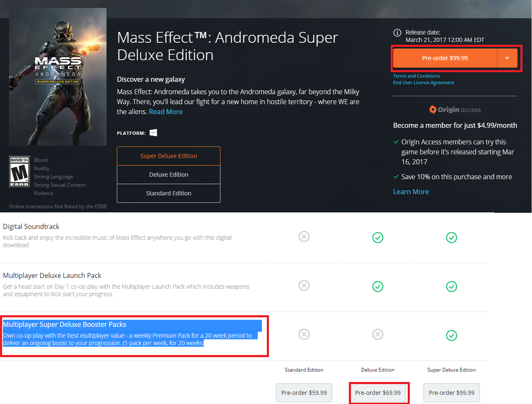
Task: Click the Pre-order $69.99 Deluxe button
Action: pos(378,393)
